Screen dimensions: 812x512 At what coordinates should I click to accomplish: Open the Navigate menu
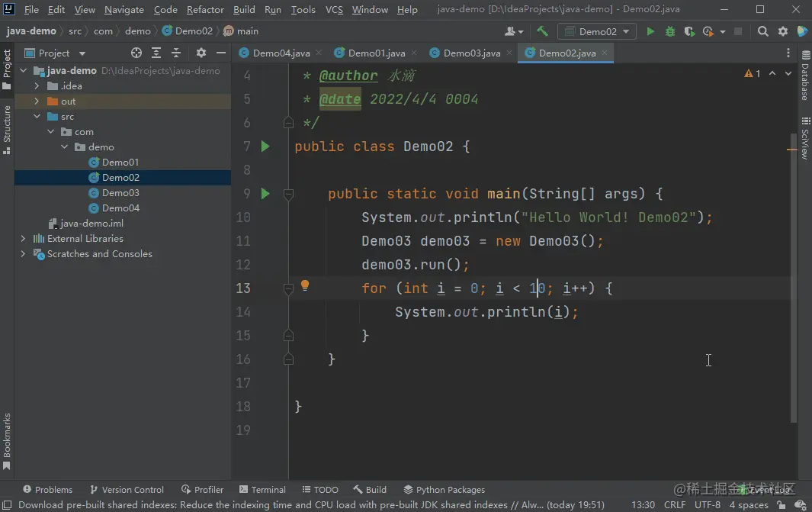[124, 9]
